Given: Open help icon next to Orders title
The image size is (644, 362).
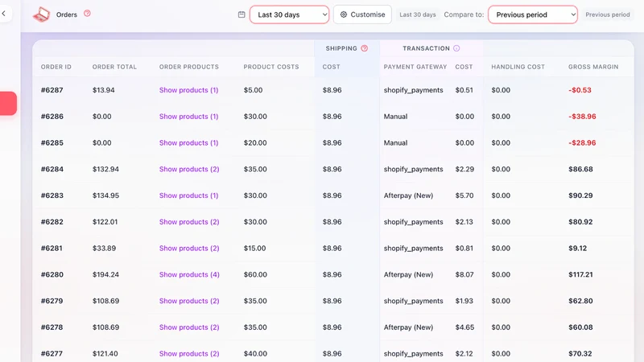Looking at the screenshot, I should 87,14.
